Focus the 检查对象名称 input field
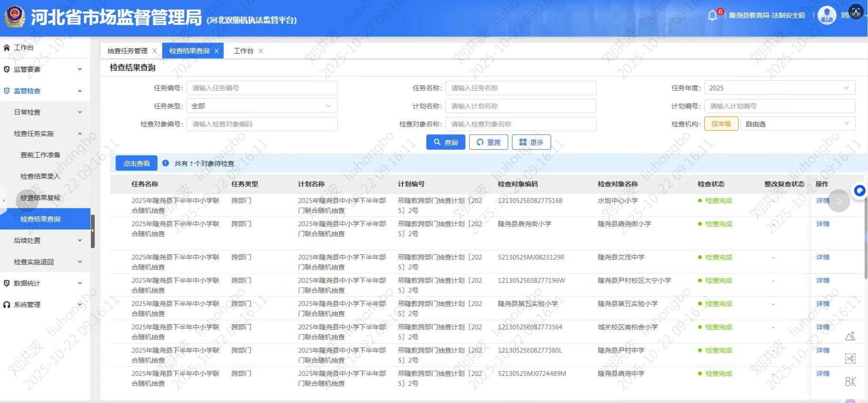This screenshot has width=868, height=403. click(x=521, y=124)
